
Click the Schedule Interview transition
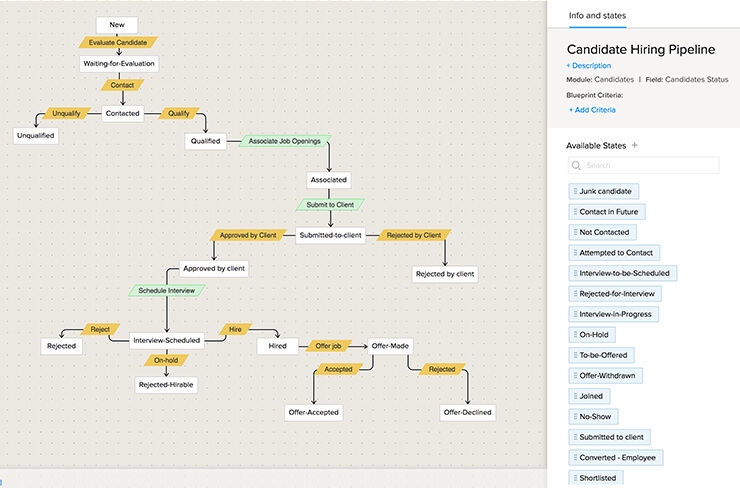pyautogui.click(x=165, y=290)
